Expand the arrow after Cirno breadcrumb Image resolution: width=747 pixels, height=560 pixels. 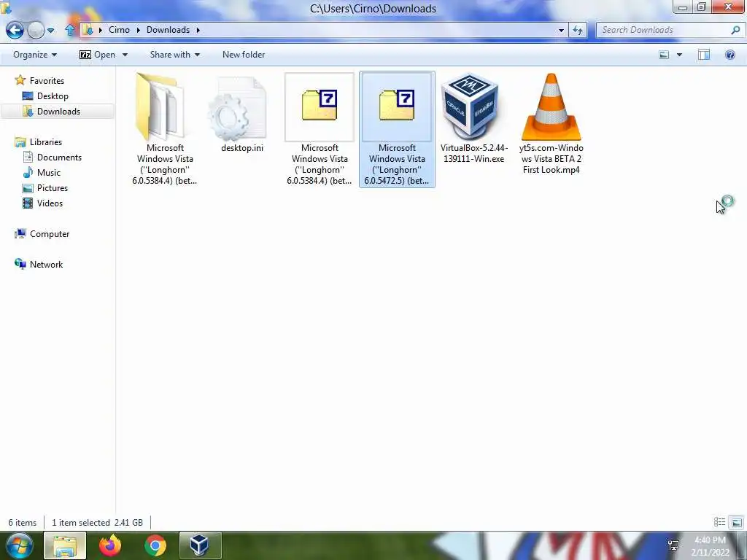coord(138,30)
